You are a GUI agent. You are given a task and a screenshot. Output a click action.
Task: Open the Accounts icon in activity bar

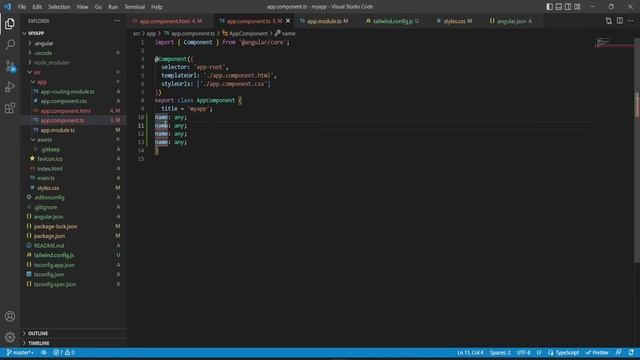(10, 316)
